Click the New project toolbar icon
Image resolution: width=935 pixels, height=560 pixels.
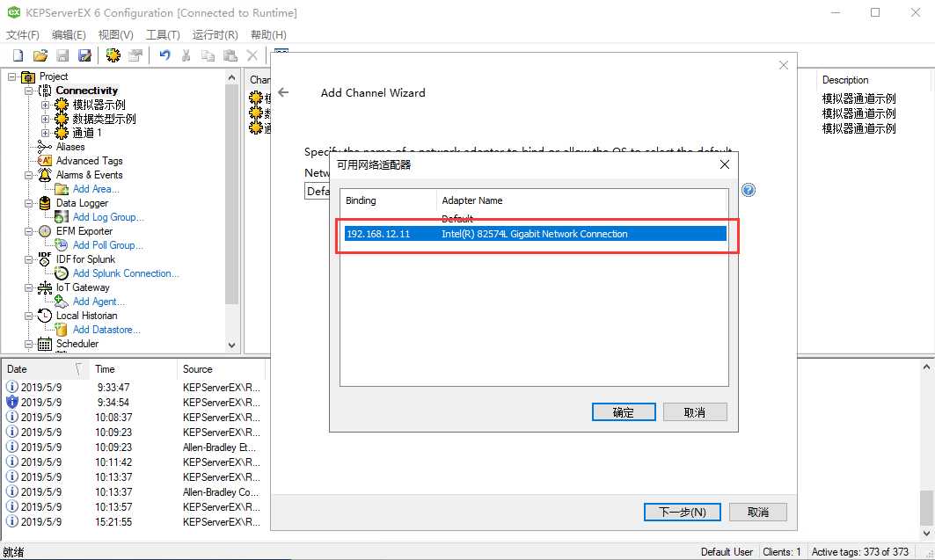tap(18, 55)
